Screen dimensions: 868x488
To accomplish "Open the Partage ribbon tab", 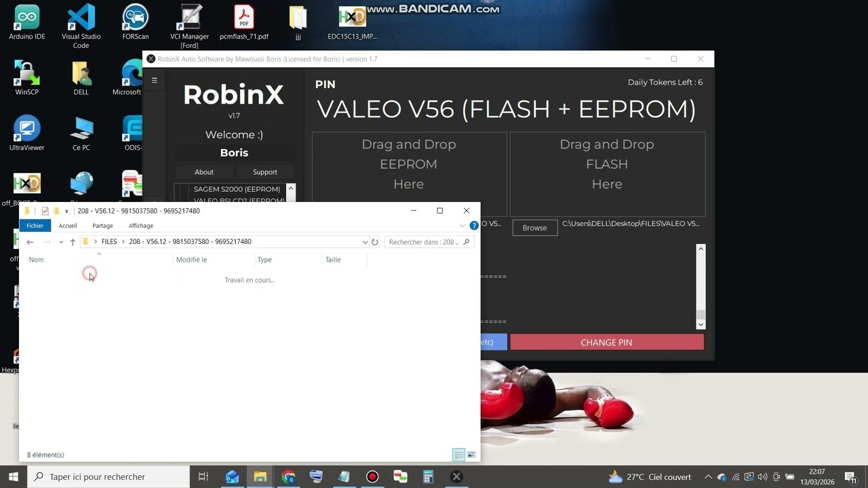I will [102, 226].
